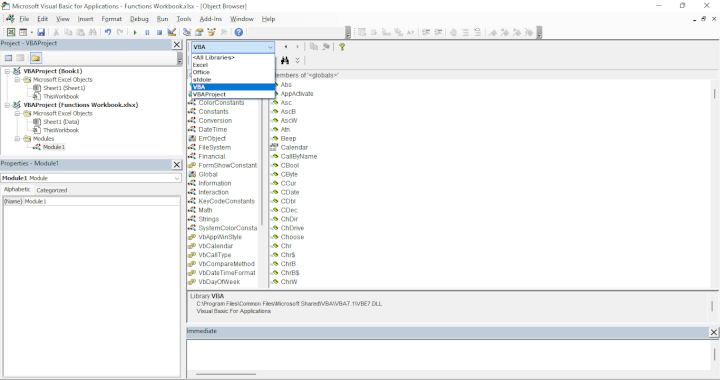Select the CallByName member
The height and width of the screenshot is (380, 720).
click(299, 156)
